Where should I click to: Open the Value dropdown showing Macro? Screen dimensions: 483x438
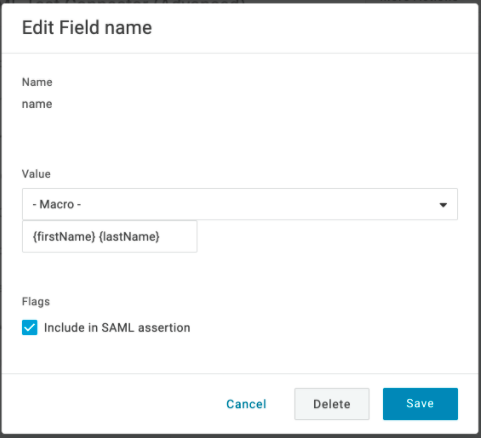pyautogui.click(x=240, y=204)
